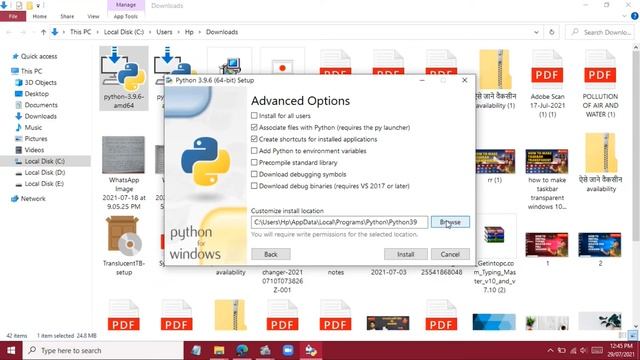The width and height of the screenshot is (640, 360).
Task: Click the volume icon in tray
Action: [584, 350]
